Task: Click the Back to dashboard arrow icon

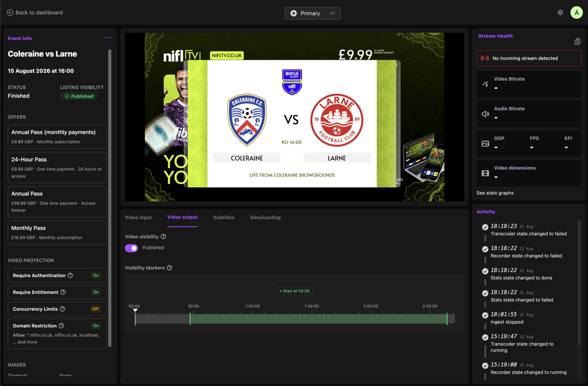Action: tap(10, 13)
